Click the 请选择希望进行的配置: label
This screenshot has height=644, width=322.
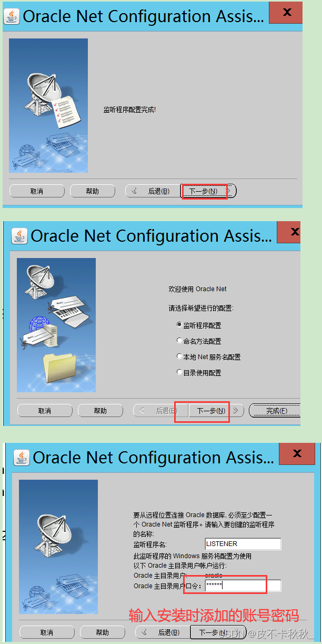tap(201, 308)
